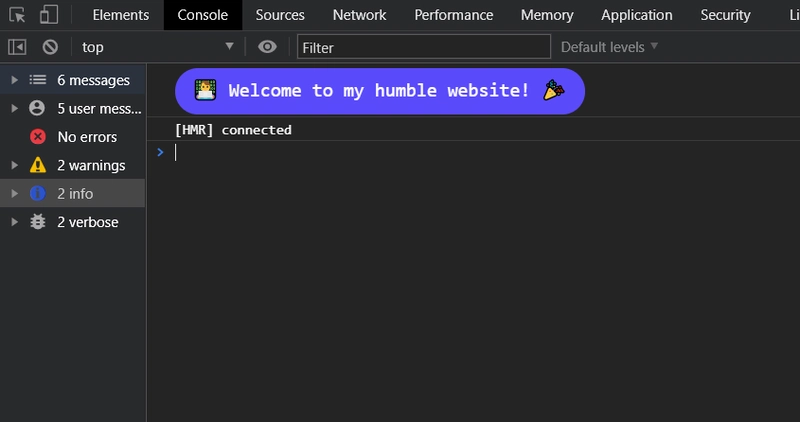Image resolution: width=800 pixels, height=422 pixels.
Task: Select the blue info icon
Action: click(x=38, y=193)
